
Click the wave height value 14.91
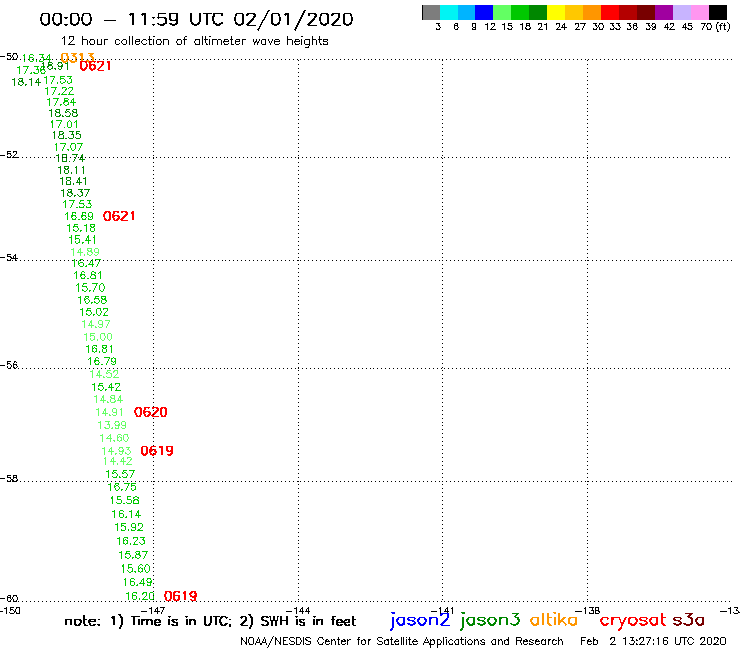coord(109,413)
